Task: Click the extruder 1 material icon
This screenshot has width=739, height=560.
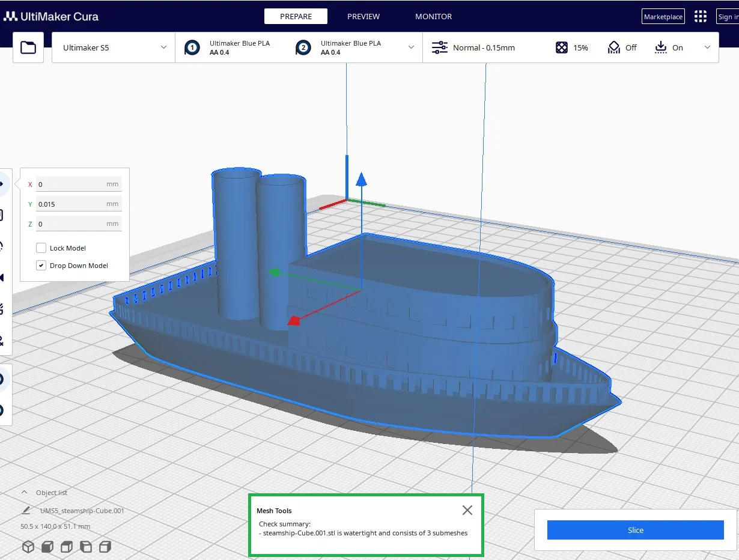Action: pos(192,48)
